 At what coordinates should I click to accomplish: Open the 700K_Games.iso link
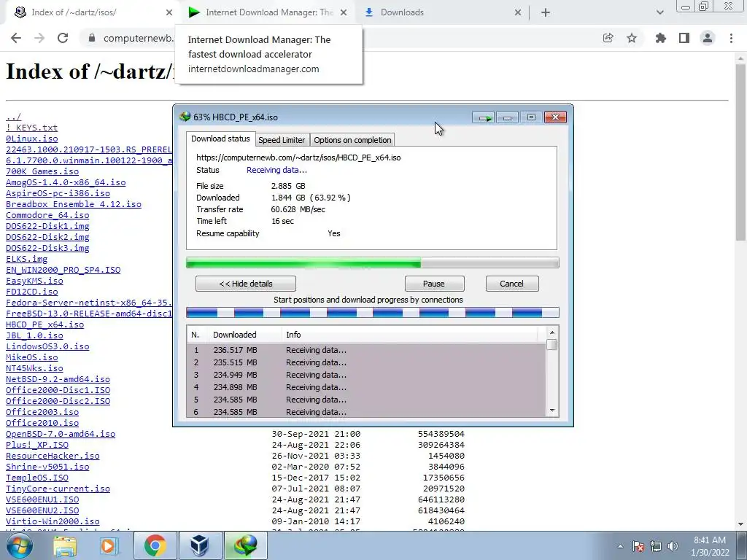click(42, 171)
